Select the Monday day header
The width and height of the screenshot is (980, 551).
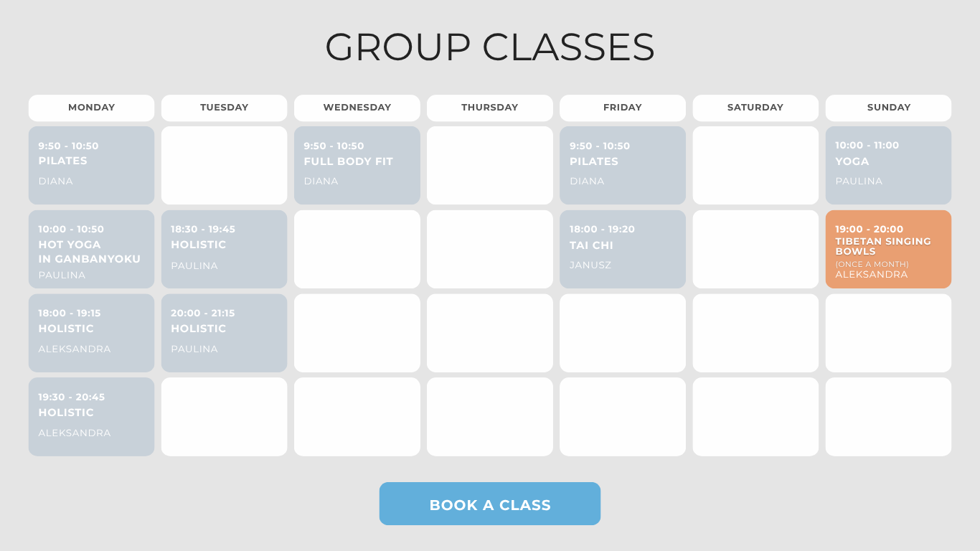[x=91, y=108]
